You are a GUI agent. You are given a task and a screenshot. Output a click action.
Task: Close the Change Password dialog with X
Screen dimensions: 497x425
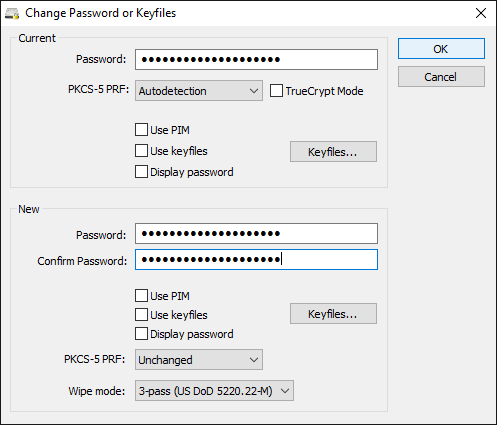pos(481,13)
